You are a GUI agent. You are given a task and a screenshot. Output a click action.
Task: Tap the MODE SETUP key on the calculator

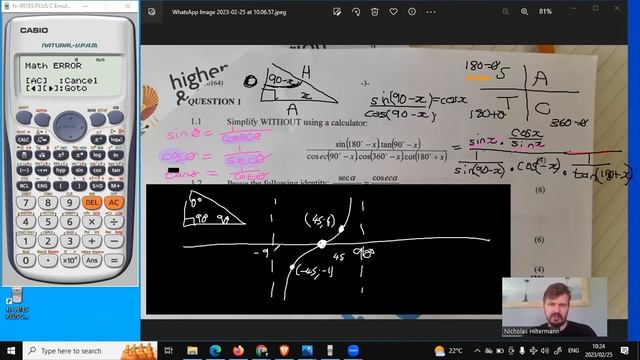(98, 119)
